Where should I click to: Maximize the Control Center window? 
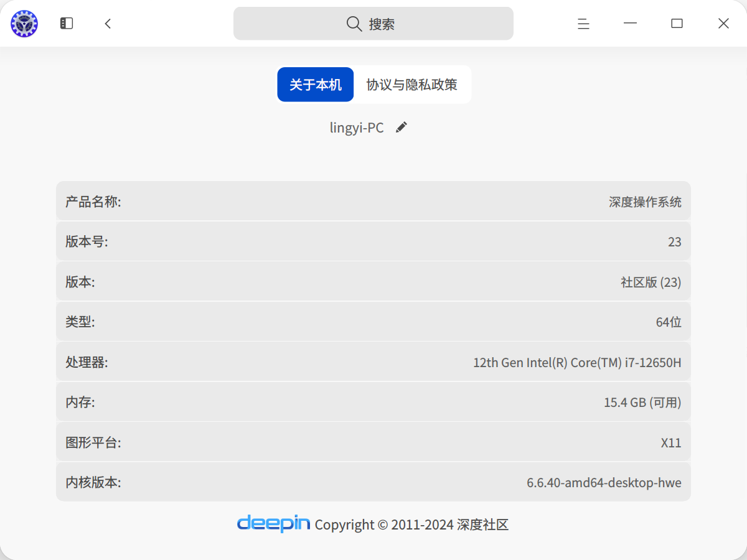click(x=677, y=24)
